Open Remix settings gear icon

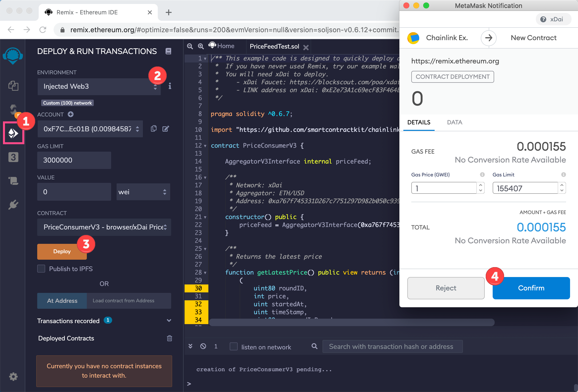coord(13,377)
